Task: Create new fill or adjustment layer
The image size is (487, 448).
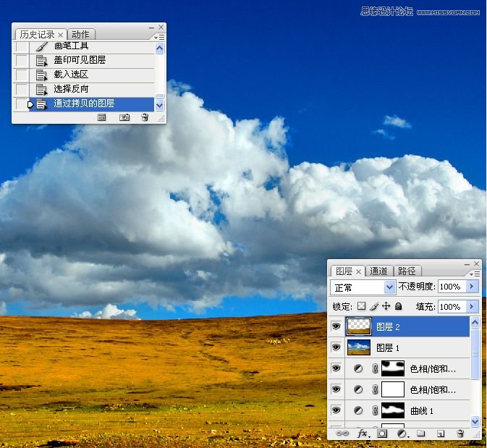Action: tap(402, 434)
